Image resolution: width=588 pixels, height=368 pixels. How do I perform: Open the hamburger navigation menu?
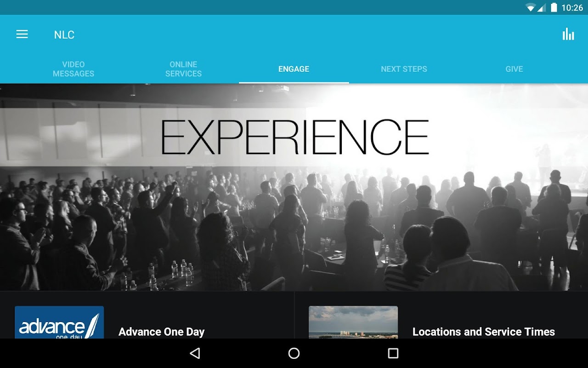point(22,34)
